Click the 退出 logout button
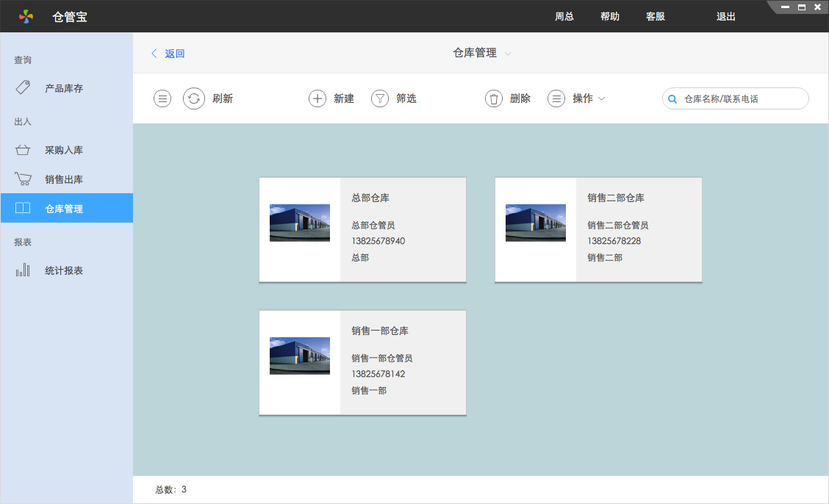 tap(726, 16)
